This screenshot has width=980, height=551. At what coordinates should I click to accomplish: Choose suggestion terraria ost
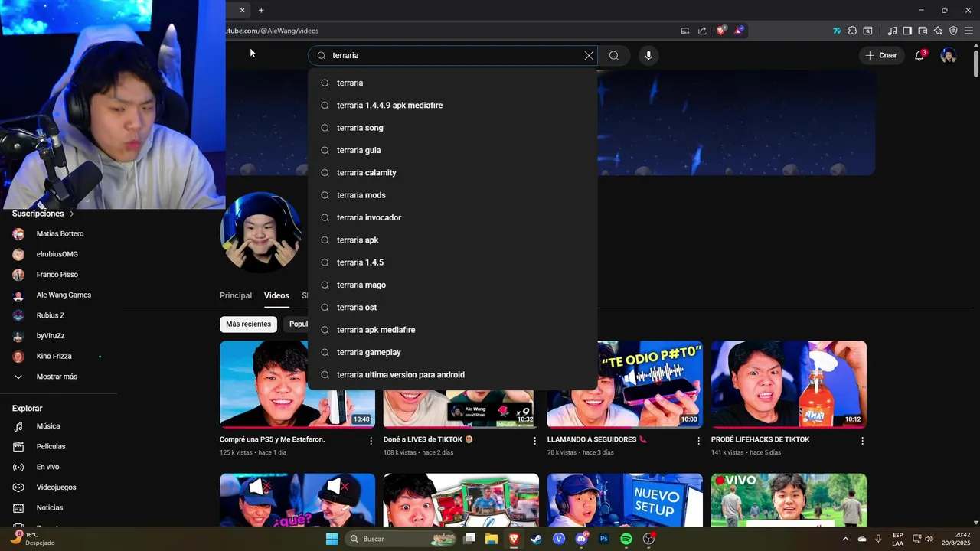point(452,308)
